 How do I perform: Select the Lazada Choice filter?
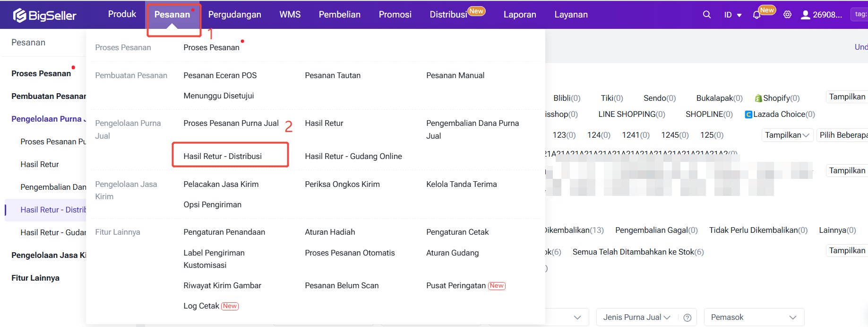pos(780,114)
